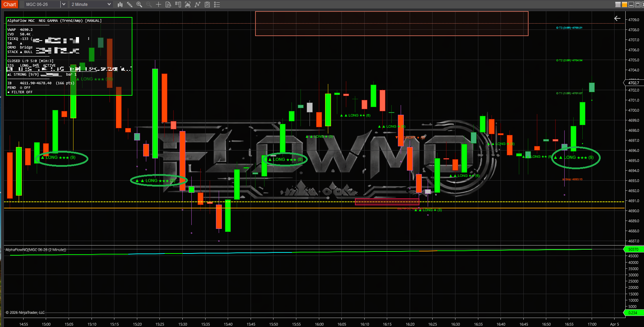Select the drawing tools pencil icon

click(x=129, y=5)
